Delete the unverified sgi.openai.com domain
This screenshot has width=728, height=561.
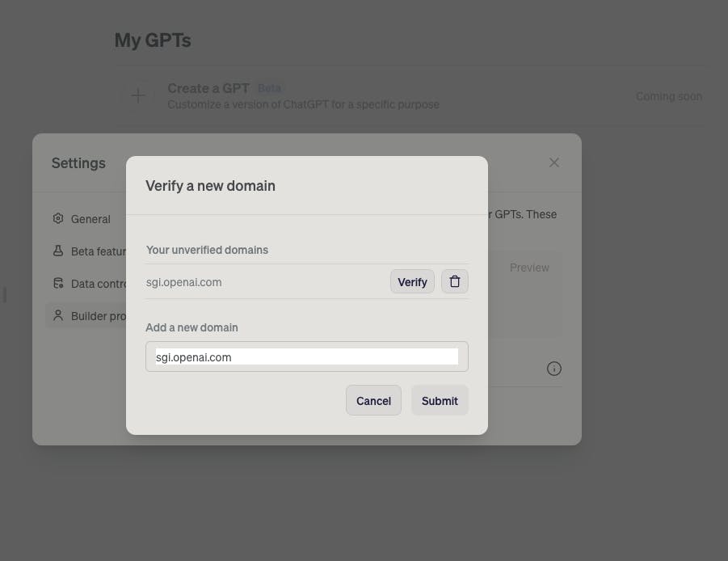[x=455, y=281]
